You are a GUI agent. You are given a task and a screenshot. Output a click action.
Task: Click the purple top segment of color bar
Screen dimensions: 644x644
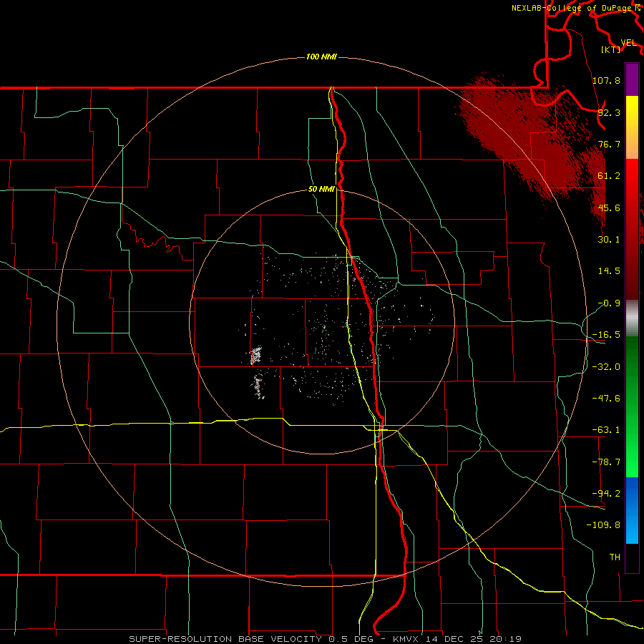pos(632,79)
